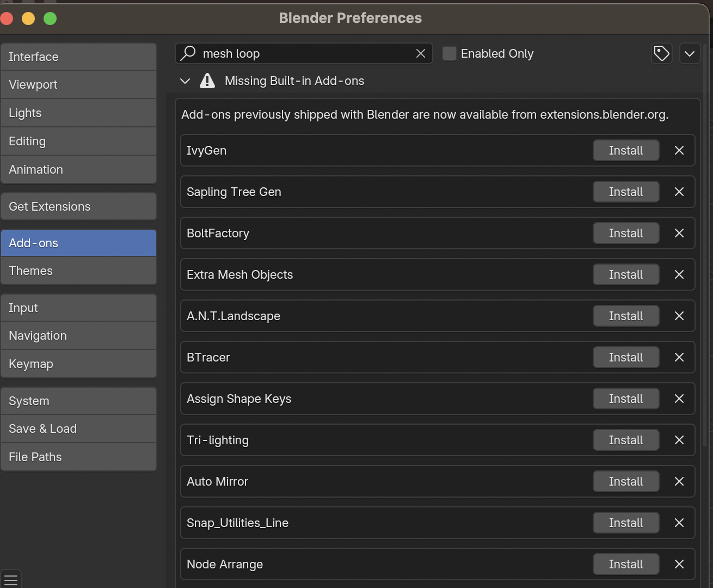Open the Save & Load tab
The width and height of the screenshot is (713, 588).
click(x=78, y=429)
